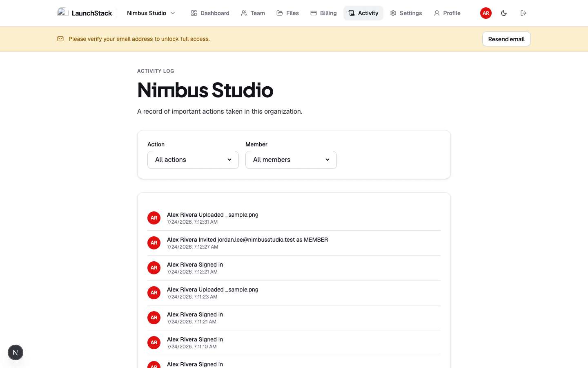Click the verify your email address banner message
The height and width of the screenshot is (368, 588).
(139, 39)
